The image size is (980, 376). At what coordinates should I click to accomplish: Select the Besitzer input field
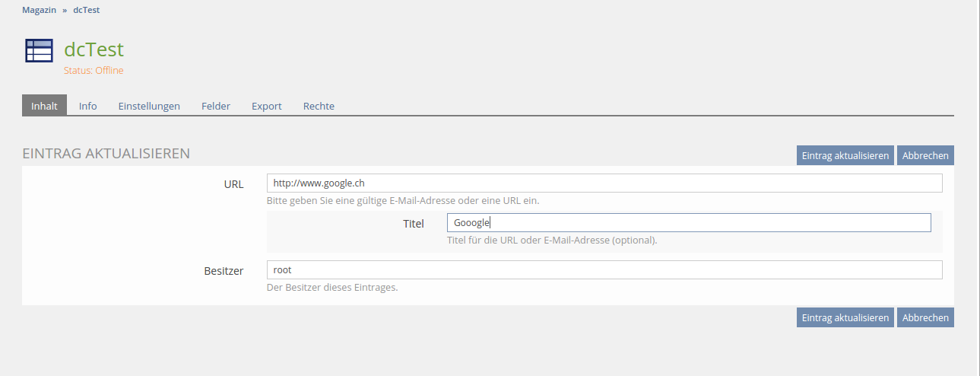point(604,270)
